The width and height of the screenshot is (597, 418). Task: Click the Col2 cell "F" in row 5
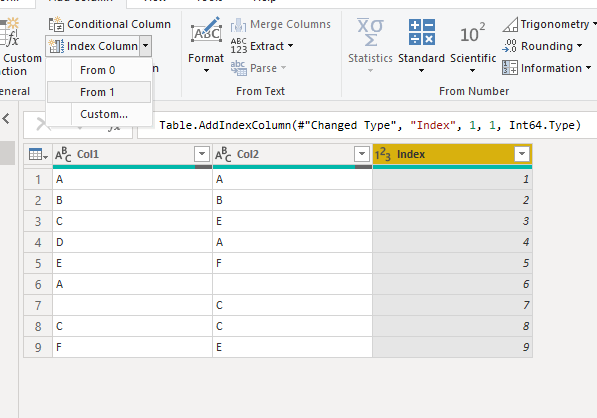click(x=292, y=263)
